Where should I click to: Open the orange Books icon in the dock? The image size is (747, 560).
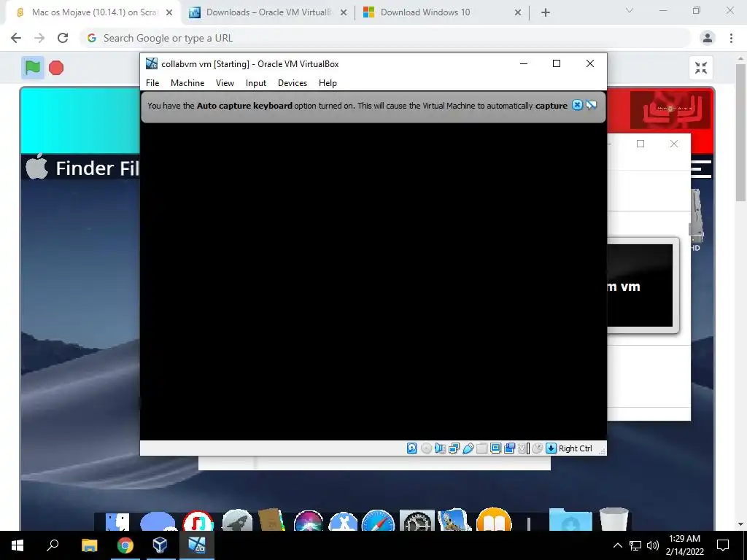(494, 519)
